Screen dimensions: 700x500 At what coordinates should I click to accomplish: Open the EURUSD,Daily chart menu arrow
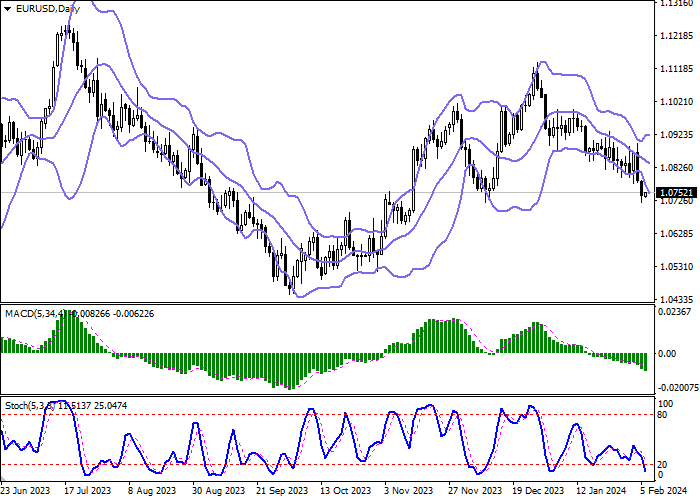click(x=8, y=9)
